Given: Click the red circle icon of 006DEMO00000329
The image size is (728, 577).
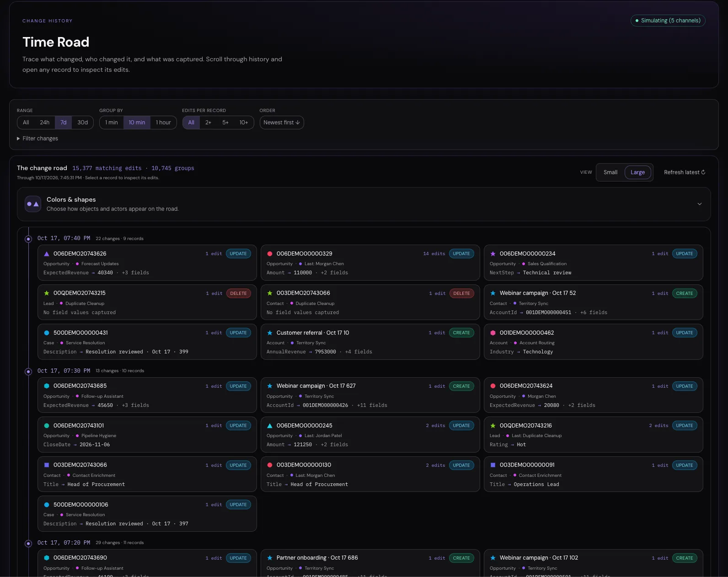Looking at the screenshot, I should (x=270, y=254).
